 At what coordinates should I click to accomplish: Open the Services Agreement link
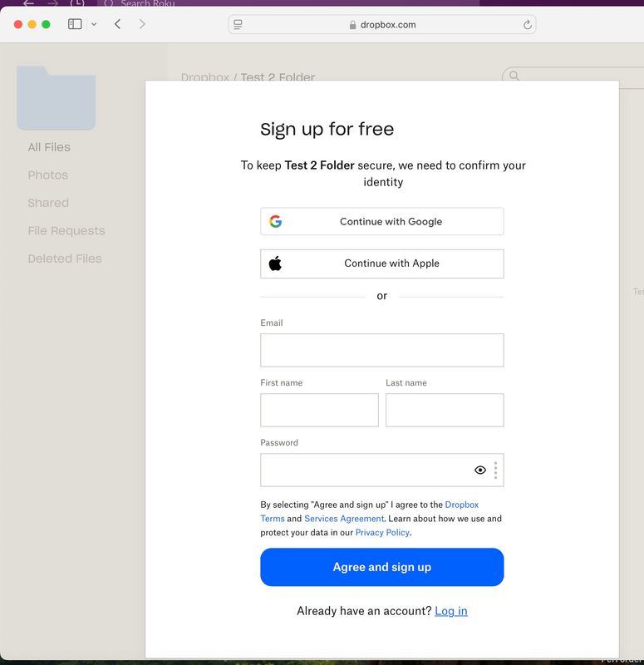344,519
